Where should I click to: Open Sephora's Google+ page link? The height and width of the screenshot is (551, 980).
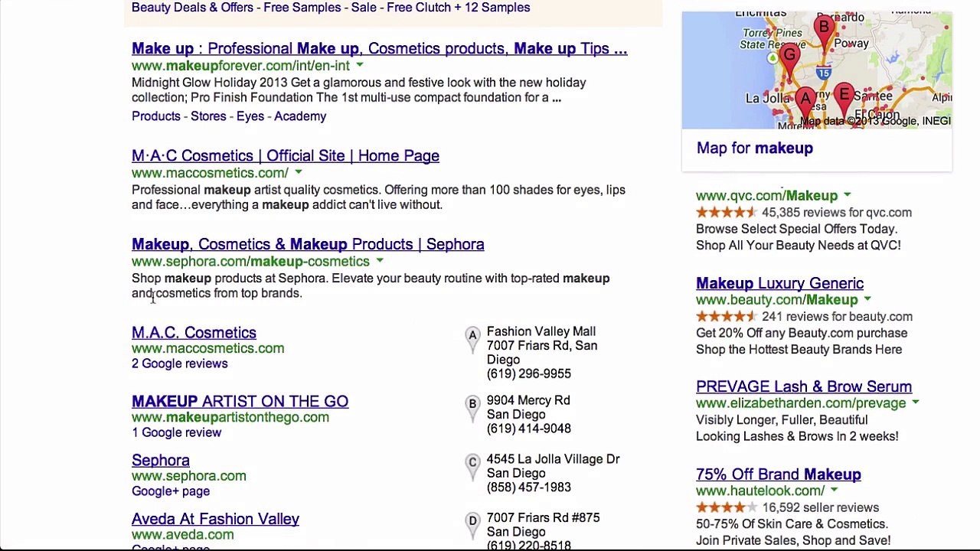pos(171,491)
